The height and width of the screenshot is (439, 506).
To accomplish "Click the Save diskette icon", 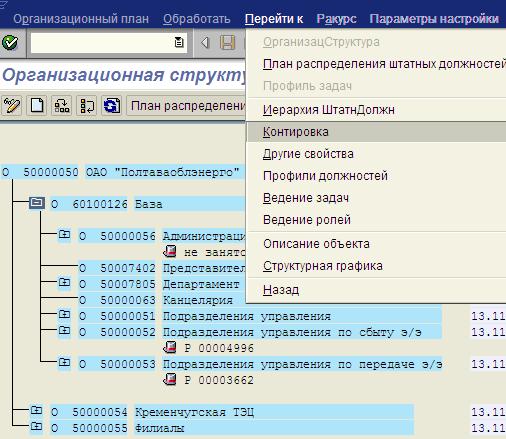I will (227, 43).
